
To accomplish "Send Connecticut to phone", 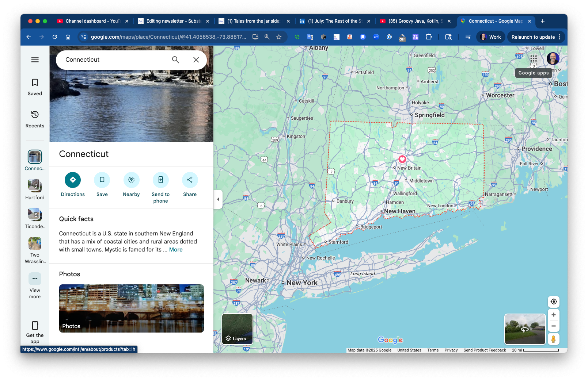I will [x=161, y=188].
